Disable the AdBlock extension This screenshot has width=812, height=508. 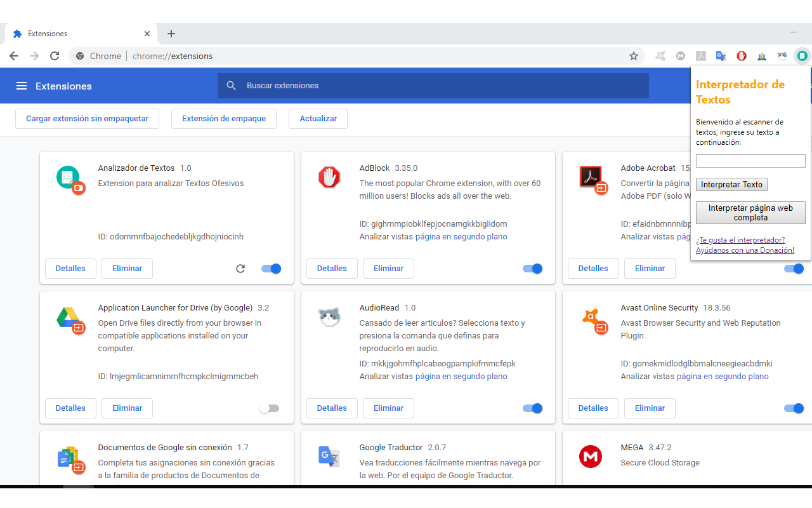pos(533,268)
